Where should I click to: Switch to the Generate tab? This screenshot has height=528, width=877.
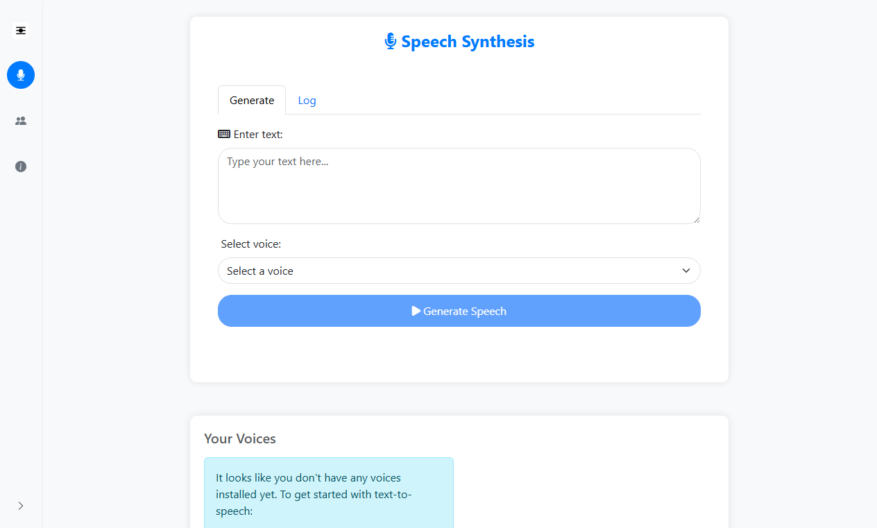(252, 100)
